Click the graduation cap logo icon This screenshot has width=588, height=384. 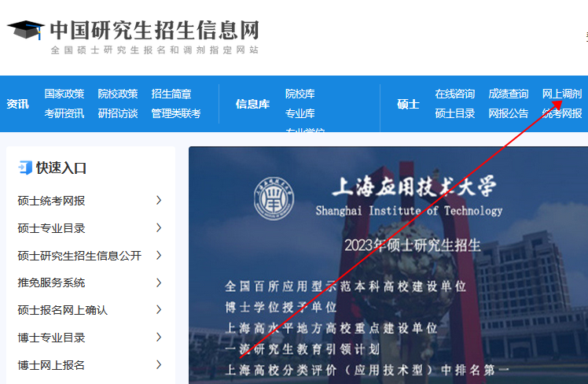coord(25,30)
